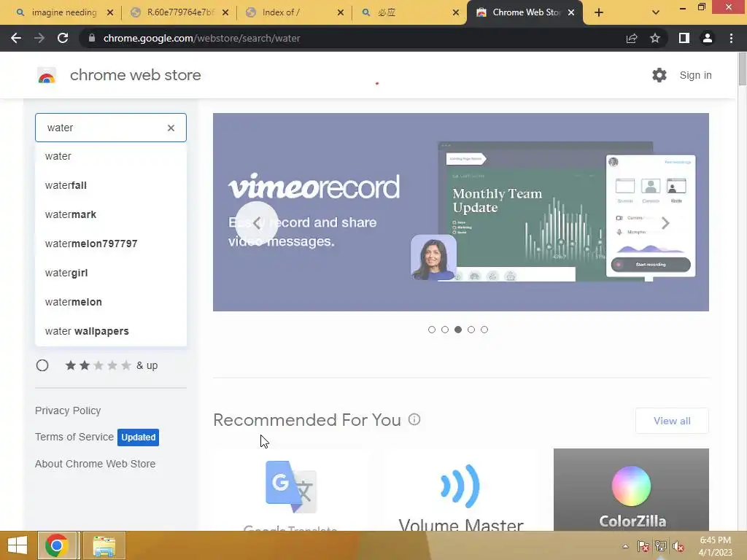Screen dimensions: 747x560
Task: Go to the fourth carousel dot
Action: tap(471, 330)
